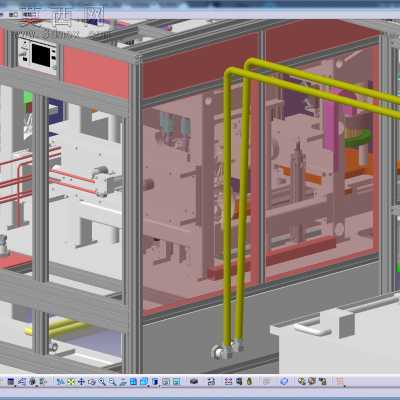Click the red grid icon in bottom toolbar
Image resolution: width=400 pixels, height=400 pixels.
coord(340,381)
